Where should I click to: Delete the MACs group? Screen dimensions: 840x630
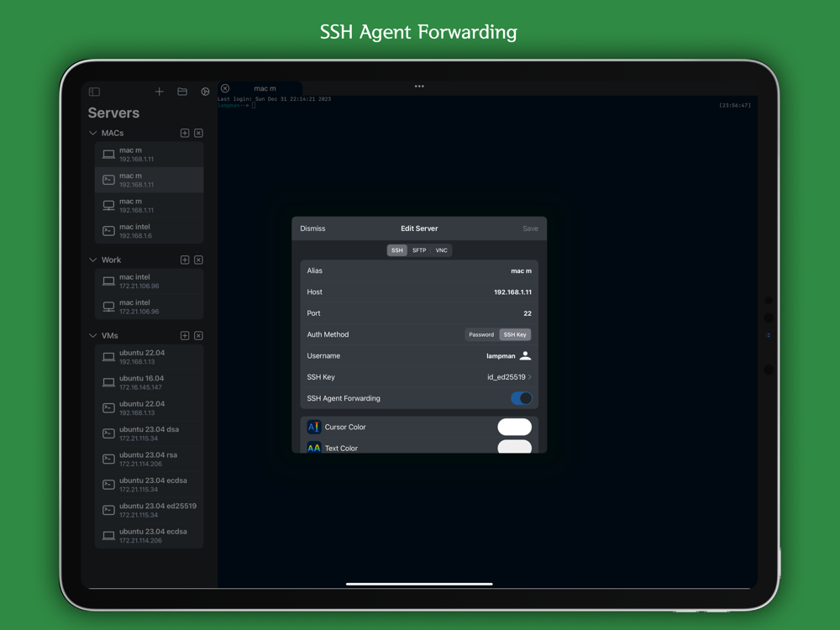[198, 133]
